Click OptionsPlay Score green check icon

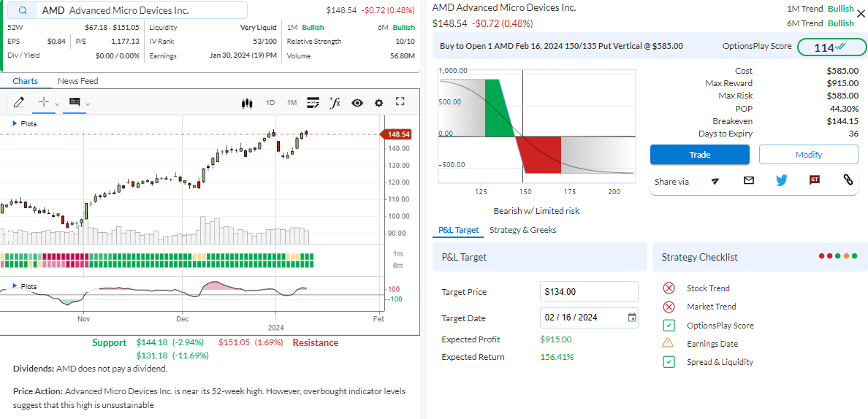coord(669,326)
